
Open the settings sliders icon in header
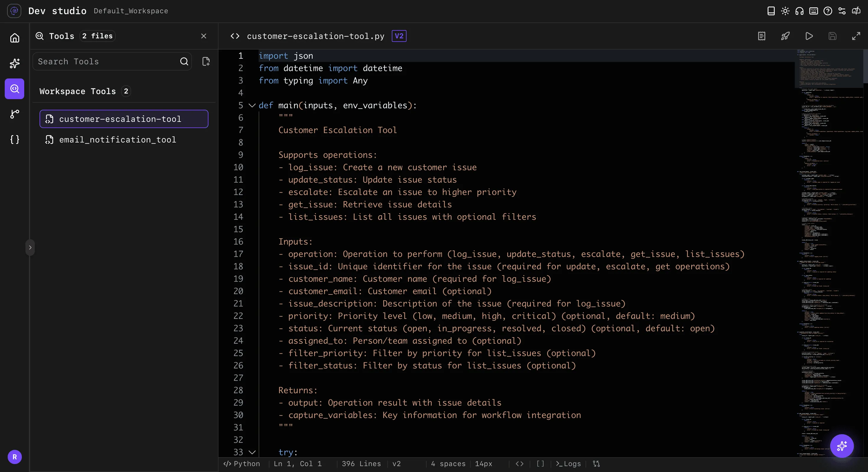click(x=842, y=11)
